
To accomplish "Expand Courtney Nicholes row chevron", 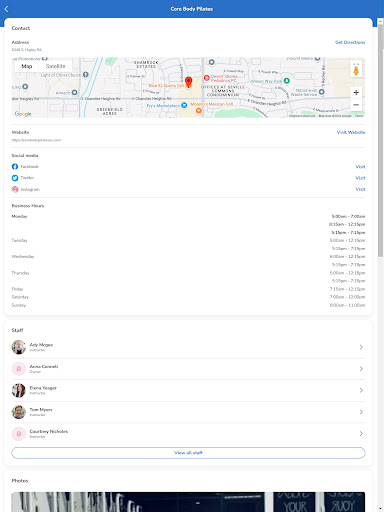I will (x=361, y=434).
